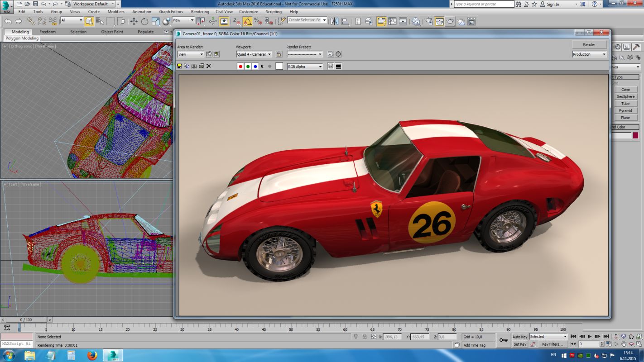Toggle Angle Snap in main toolbar
Viewport: 644px width, 362px height.
tap(247, 21)
